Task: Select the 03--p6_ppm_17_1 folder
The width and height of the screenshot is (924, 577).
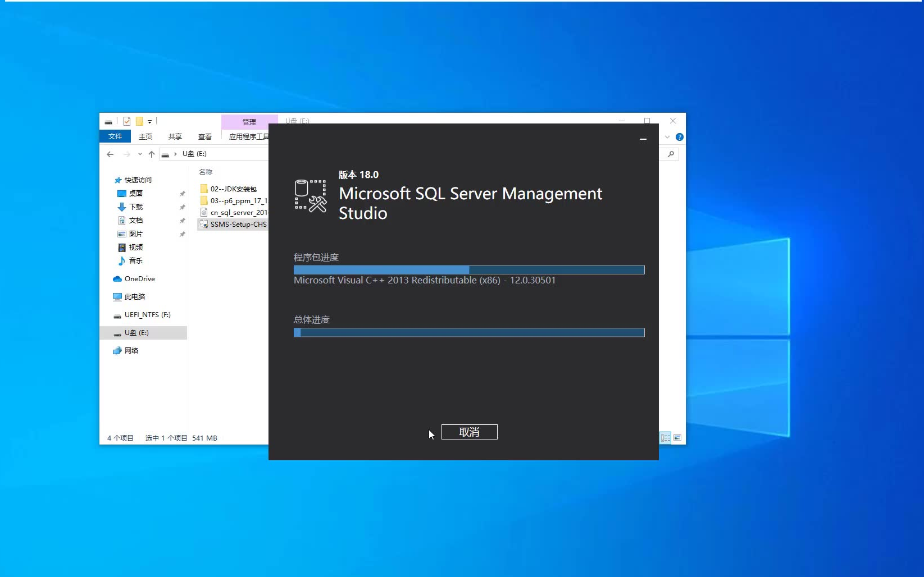Action: click(x=234, y=200)
